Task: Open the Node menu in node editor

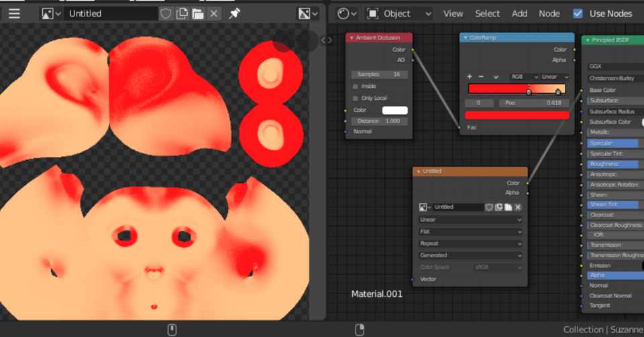Action: [549, 13]
